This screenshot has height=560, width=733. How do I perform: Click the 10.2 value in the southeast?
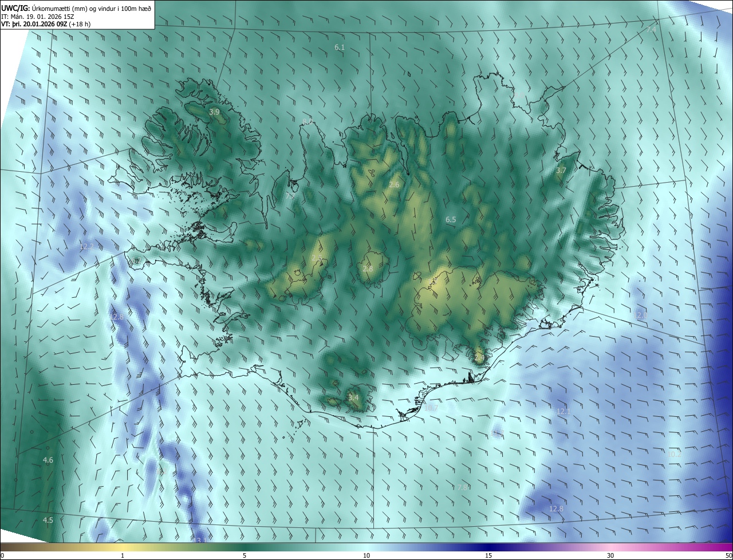click(674, 454)
